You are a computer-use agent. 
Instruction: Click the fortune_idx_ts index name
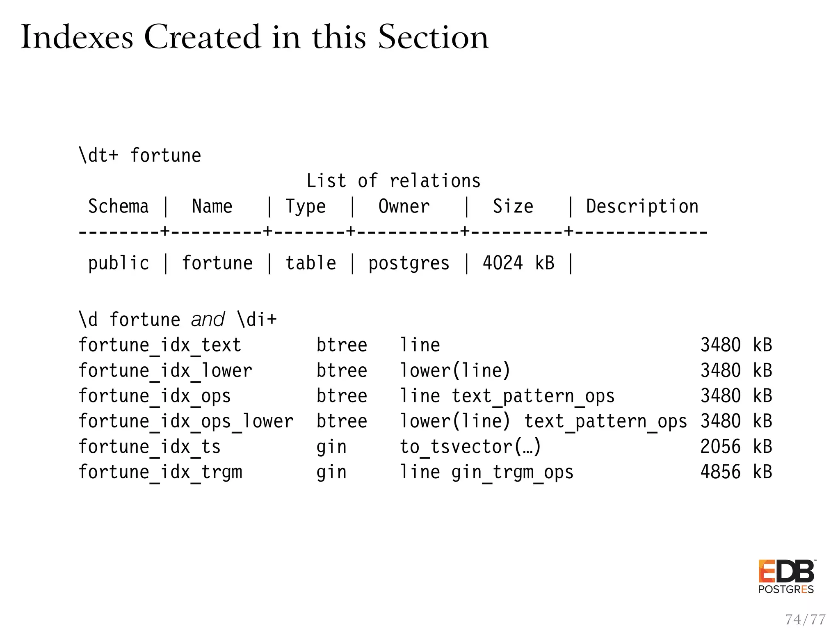pyautogui.click(x=149, y=447)
